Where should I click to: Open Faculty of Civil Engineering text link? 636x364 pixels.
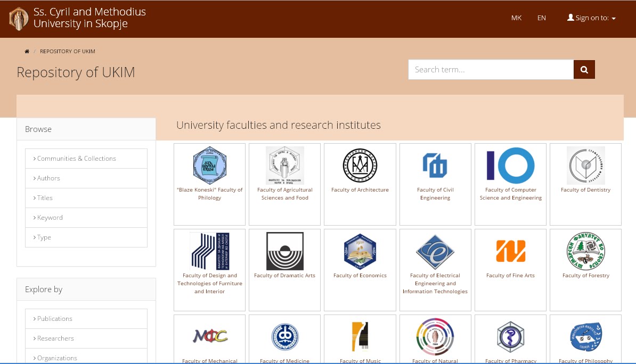(435, 194)
